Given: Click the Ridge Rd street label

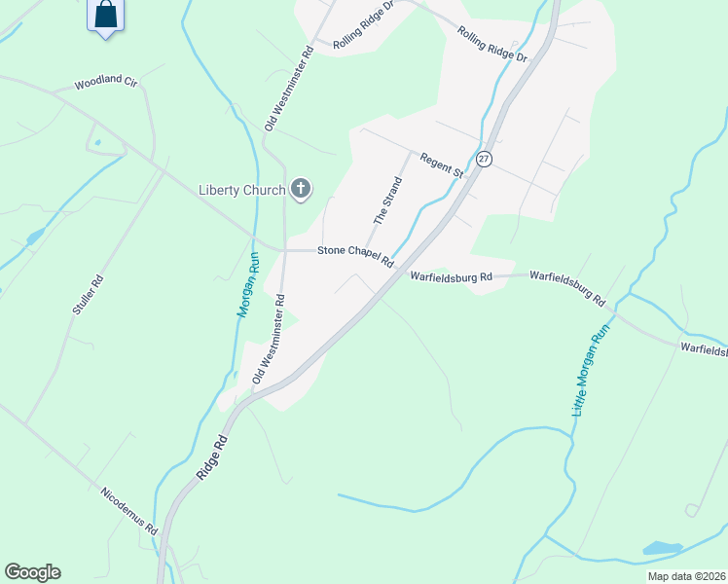Looking at the screenshot, I should coord(212,457).
